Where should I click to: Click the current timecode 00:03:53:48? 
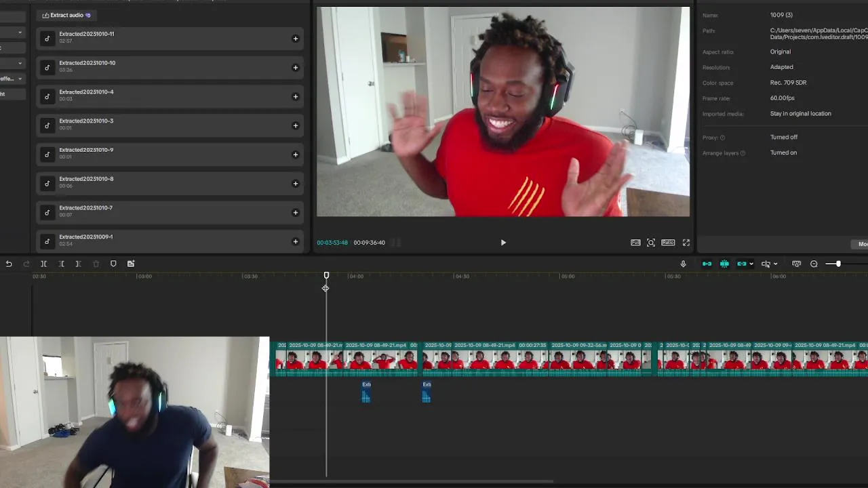coord(332,243)
